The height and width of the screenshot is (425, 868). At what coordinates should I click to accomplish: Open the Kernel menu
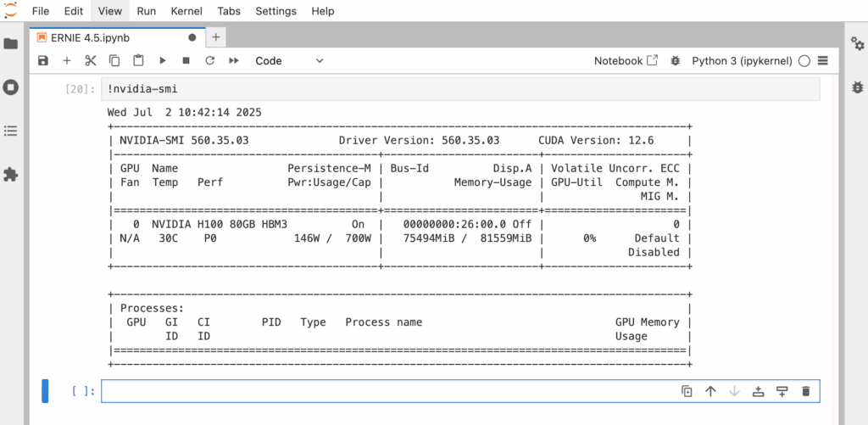(x=186, y=11)
